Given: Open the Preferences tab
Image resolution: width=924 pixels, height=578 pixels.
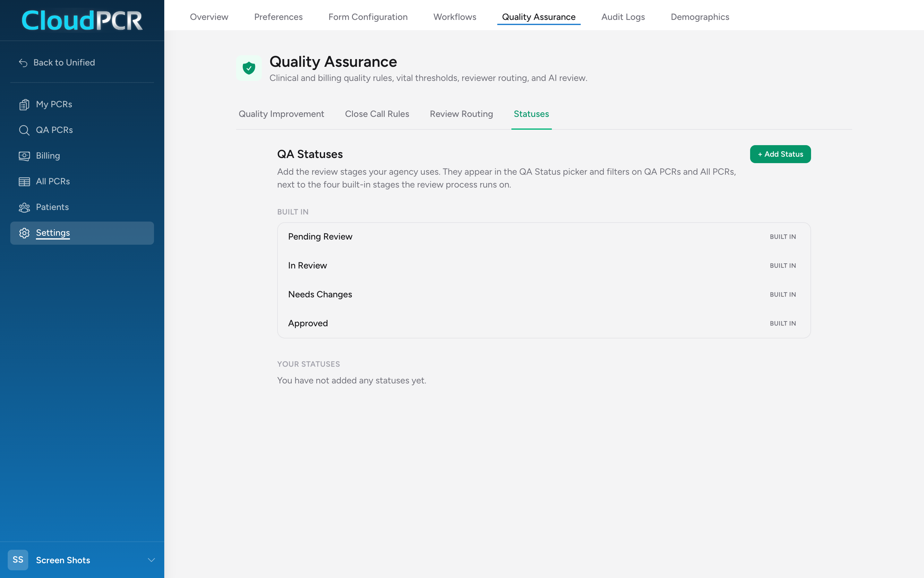Looking at the screenshot, I should [x=278, y=17].
